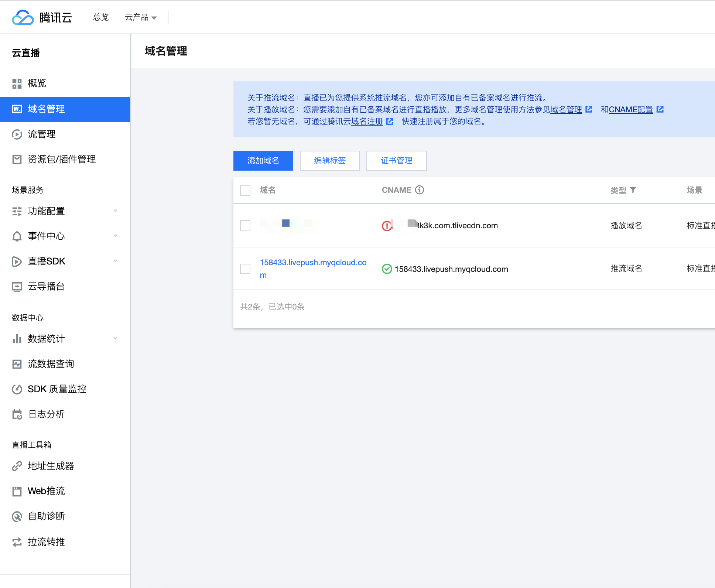Click the Tencent Cloud logo icon
The image size is (715, 588).
[x=23, y=17]
